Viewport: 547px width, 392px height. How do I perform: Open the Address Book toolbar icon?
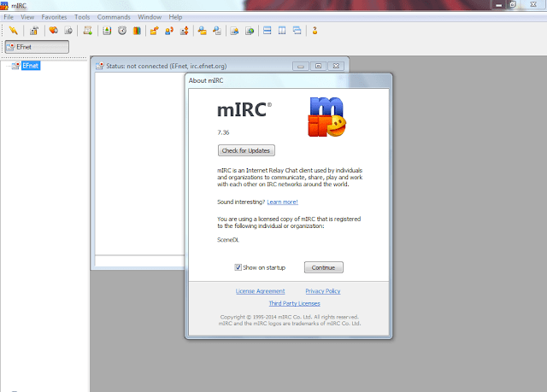107,31
